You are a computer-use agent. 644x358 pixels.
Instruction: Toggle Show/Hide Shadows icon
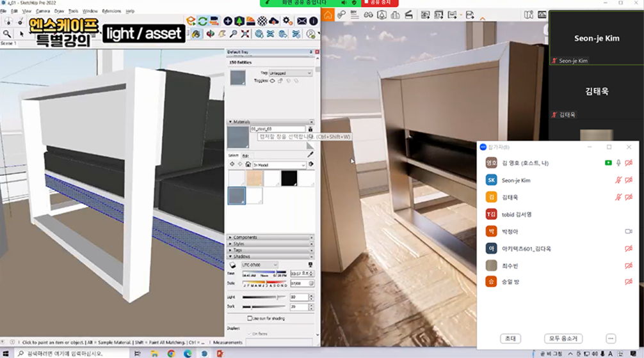pyautogui.click(x=232, y=265)
